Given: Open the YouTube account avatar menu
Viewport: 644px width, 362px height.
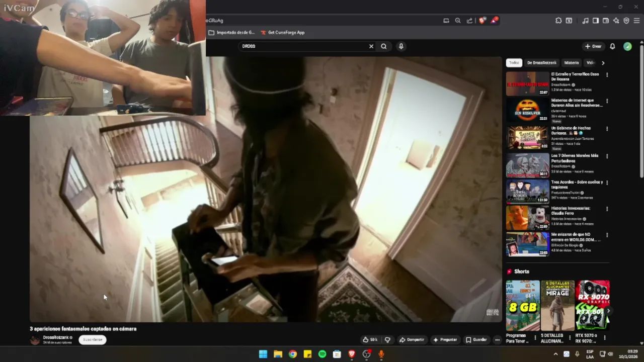Looking at the screenshot, I should (x=627, y=46).
